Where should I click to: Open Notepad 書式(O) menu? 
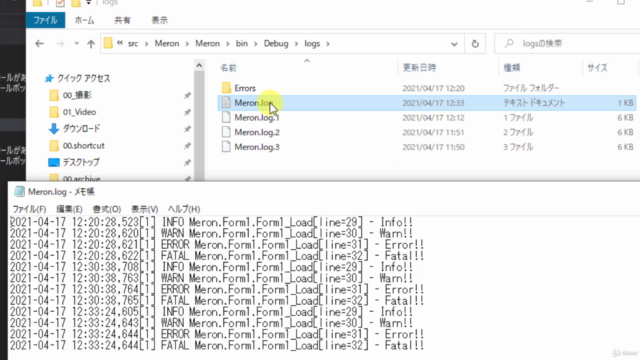pyautogui.click(x=107, y=209)
